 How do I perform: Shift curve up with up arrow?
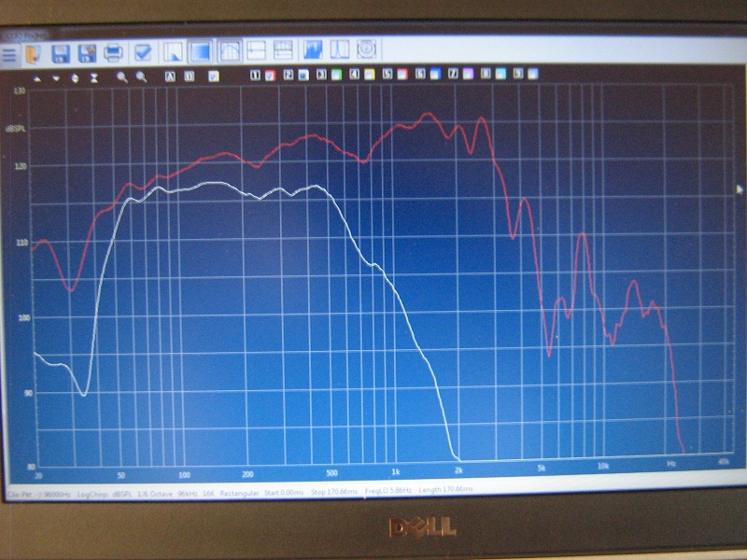tap(37, 78)
